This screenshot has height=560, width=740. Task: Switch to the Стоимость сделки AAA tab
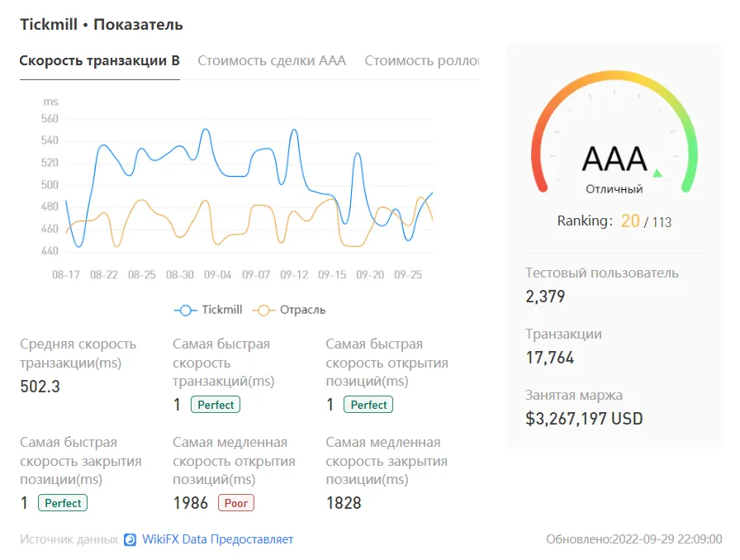click(x=272, y=61)
